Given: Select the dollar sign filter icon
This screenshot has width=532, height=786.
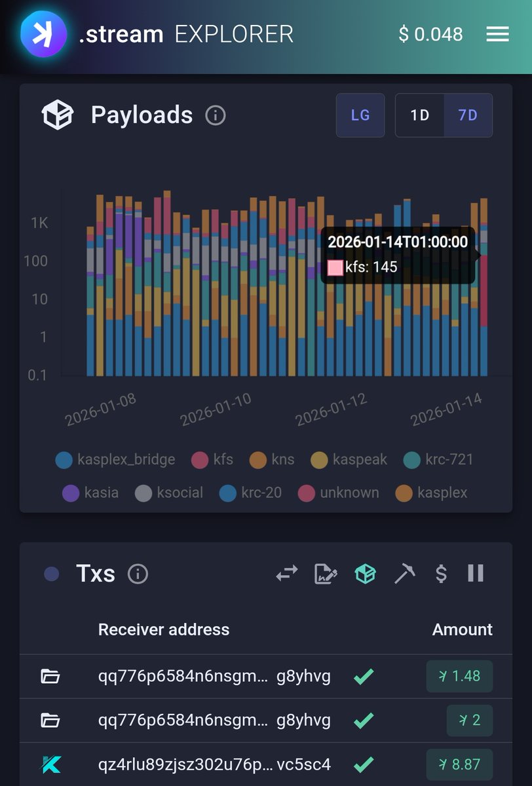Looking at the screenshot, I should 441,574.
